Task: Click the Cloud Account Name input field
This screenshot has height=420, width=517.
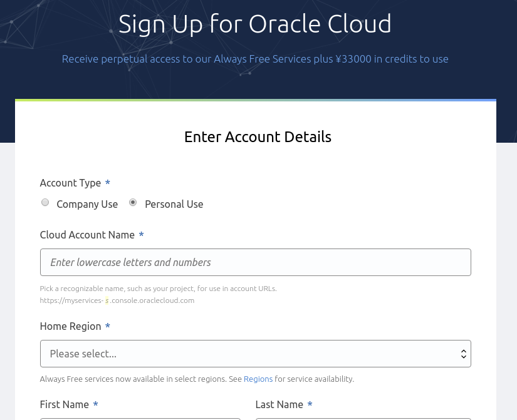Action: [255, 262]
